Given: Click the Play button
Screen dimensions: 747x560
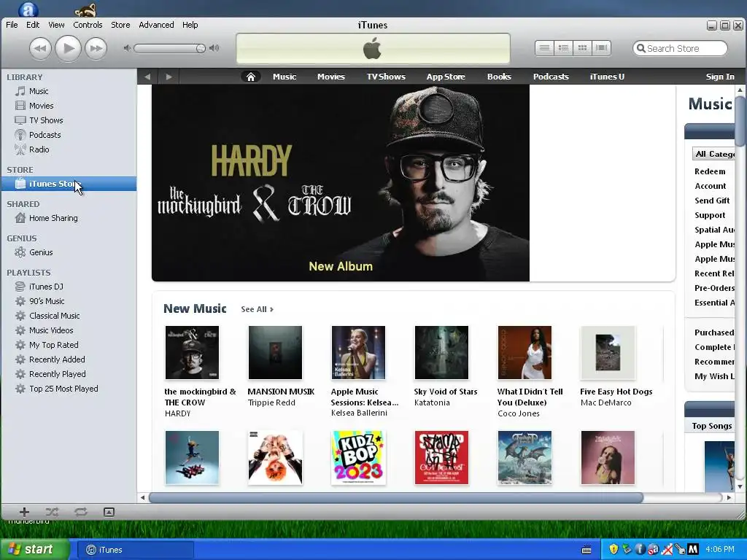Looking at the screenshot, I should pyautogui.click(x=68, y=48).
